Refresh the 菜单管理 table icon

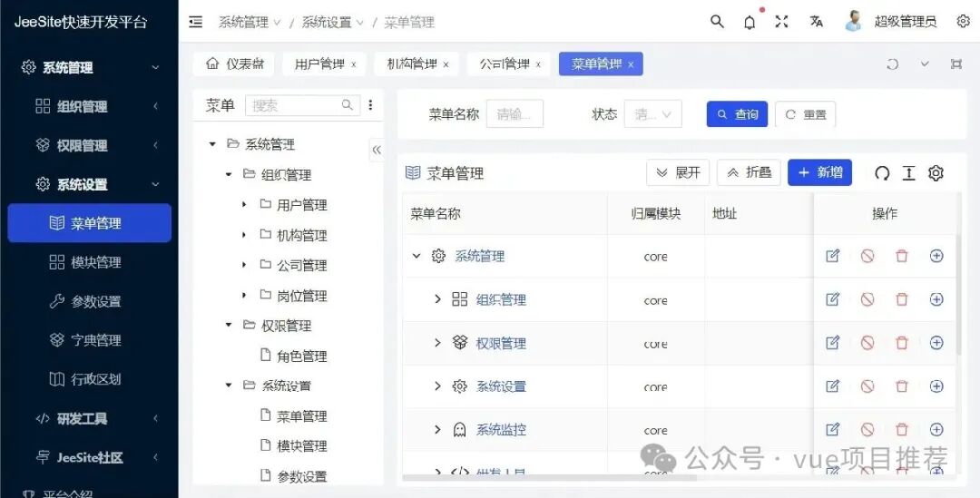coord(882,173)
